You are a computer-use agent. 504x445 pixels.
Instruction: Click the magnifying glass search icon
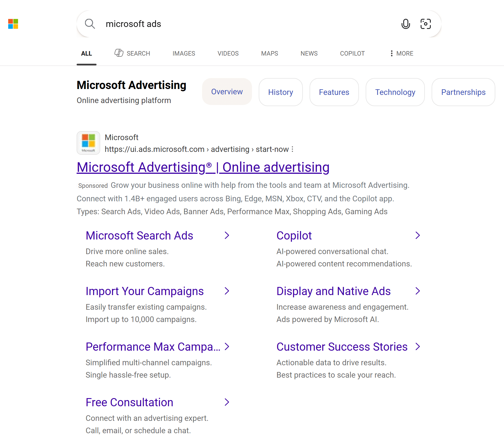coord(90,24)
